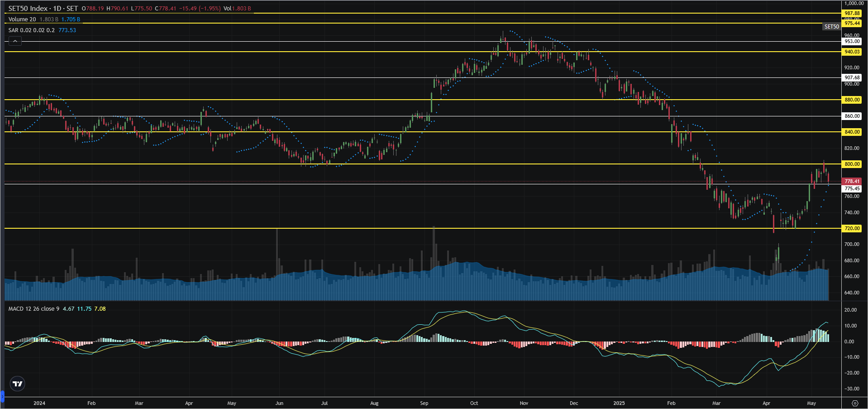Screen dimensions: 868x409
Task: Click the open value O788.19 in header
Action: [93, 9]
